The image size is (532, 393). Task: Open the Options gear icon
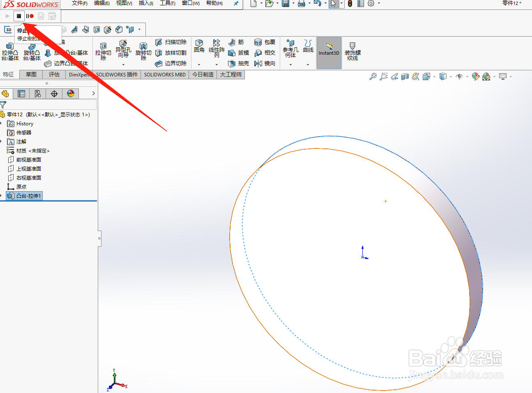pyautogui.click(x=371, y=3)
